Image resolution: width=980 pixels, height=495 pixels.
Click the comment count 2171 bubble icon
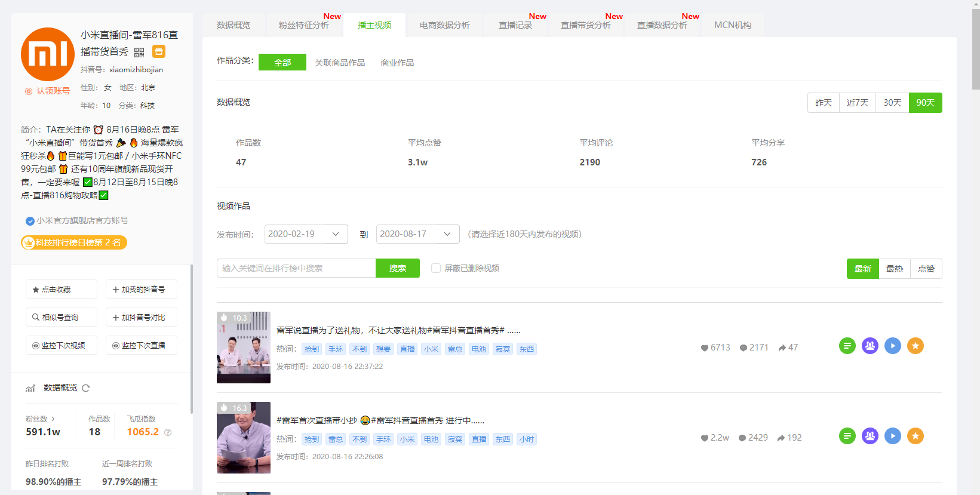754,348
